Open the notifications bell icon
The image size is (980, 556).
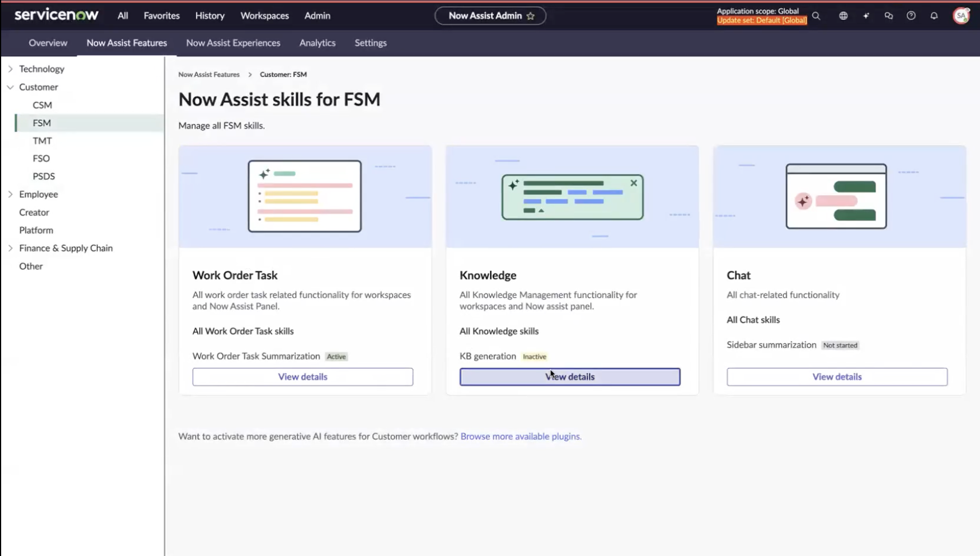point(934,16)
